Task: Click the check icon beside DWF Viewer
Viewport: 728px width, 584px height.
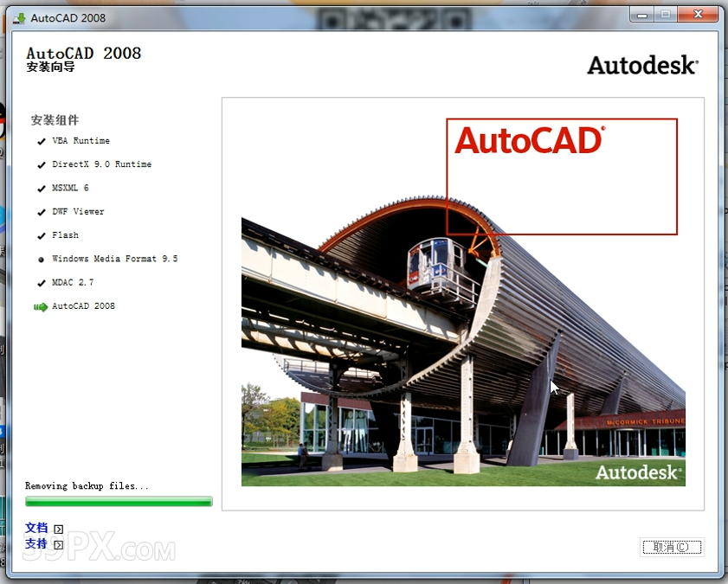Action: point(41,211)
